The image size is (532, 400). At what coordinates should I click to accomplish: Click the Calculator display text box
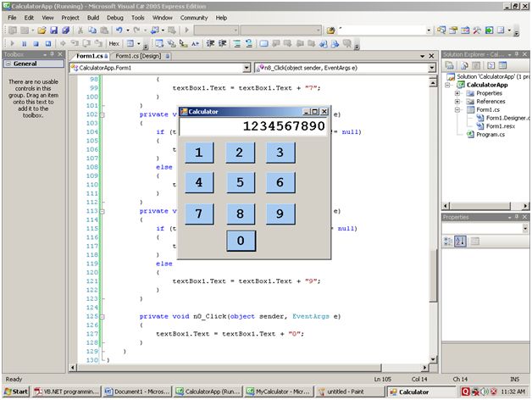pyautogui.click(x=253, y=126)
